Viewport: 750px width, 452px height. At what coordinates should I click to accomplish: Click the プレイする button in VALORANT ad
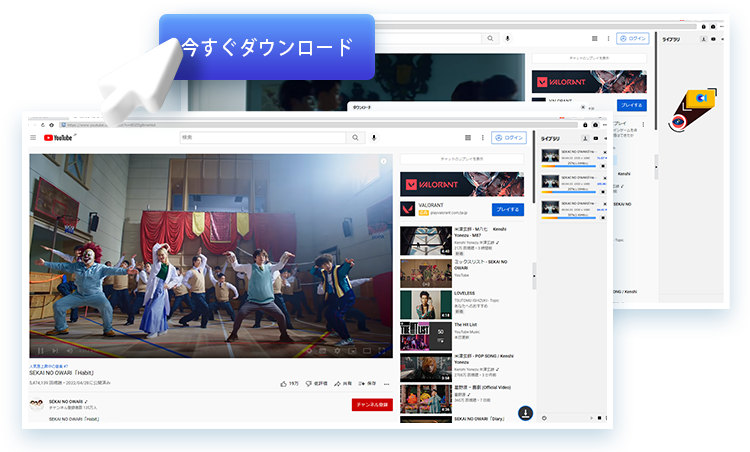pyautogui.click(x=508, y=210)
